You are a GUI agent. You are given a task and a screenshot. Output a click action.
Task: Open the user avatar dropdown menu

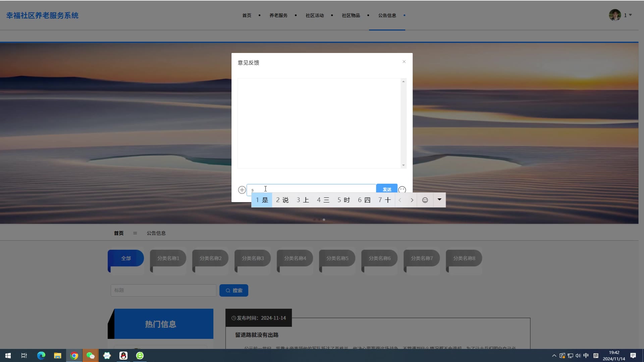[x=620, y=15]
